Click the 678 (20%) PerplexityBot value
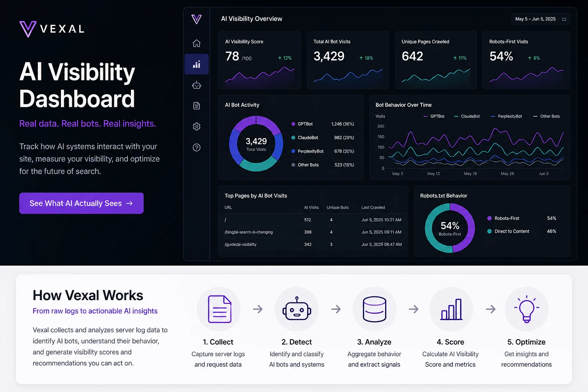The image size is (588, 392). click(x=344, y=151)
